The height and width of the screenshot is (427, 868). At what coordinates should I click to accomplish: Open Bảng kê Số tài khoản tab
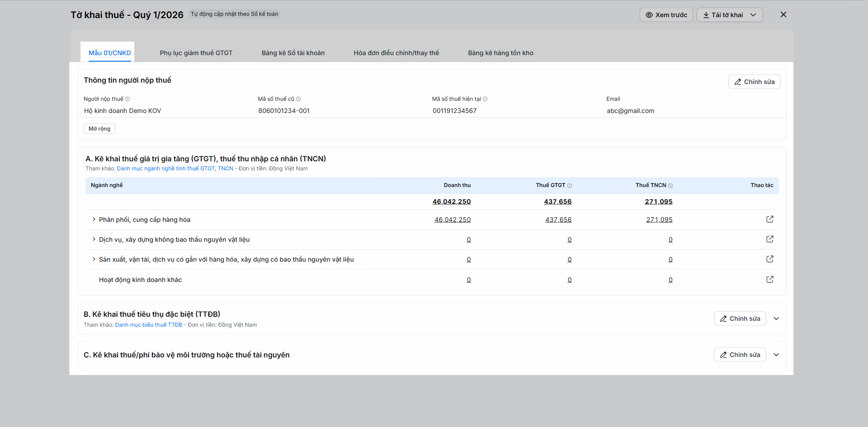click(293, 53)
